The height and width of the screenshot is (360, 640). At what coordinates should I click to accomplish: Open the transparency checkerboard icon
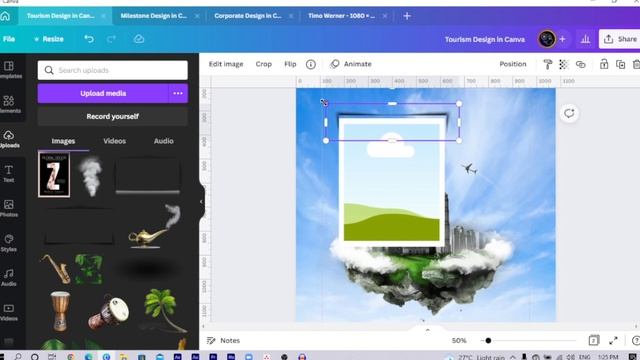click(564, 64)
